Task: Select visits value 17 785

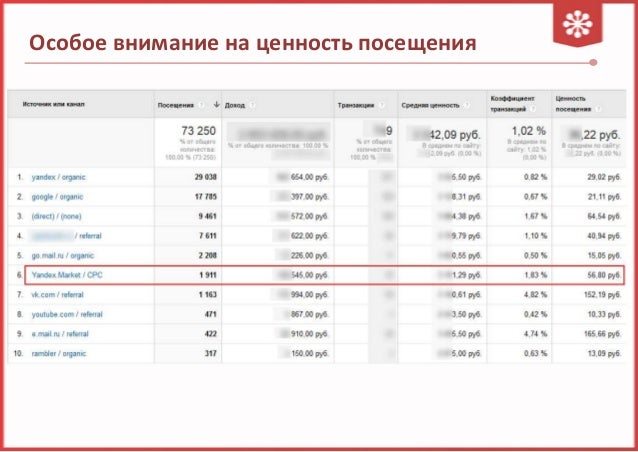Action: click(x=206, y=197)
